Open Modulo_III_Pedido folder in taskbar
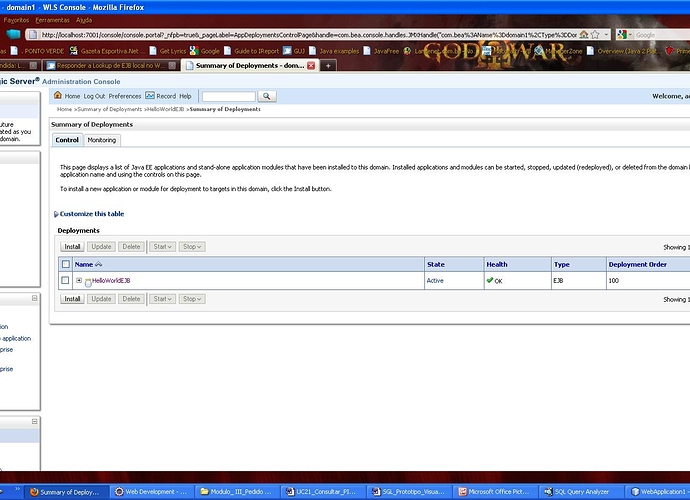The image size is (690, 500). [x=236, y=492]
